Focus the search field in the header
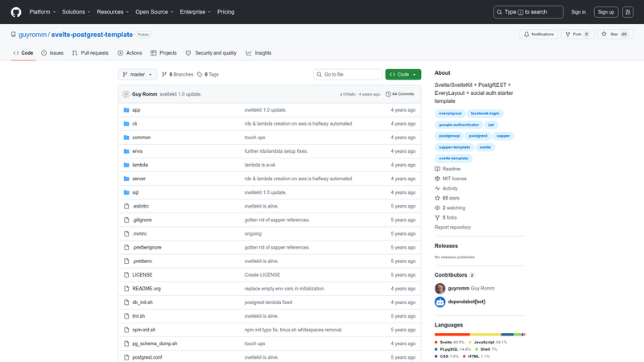Viewport: 644px width, 362px height. click(x=528, y=12)
